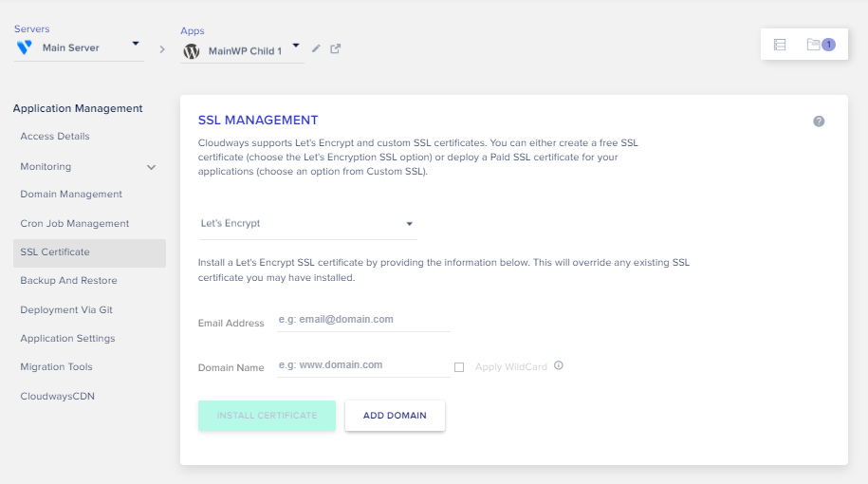Open the projects folder icon

(x=813, y=45)
